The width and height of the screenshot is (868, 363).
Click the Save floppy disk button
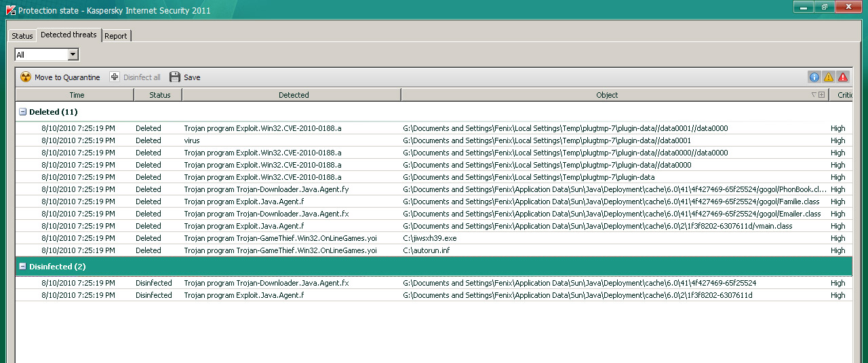pos(184,77)
